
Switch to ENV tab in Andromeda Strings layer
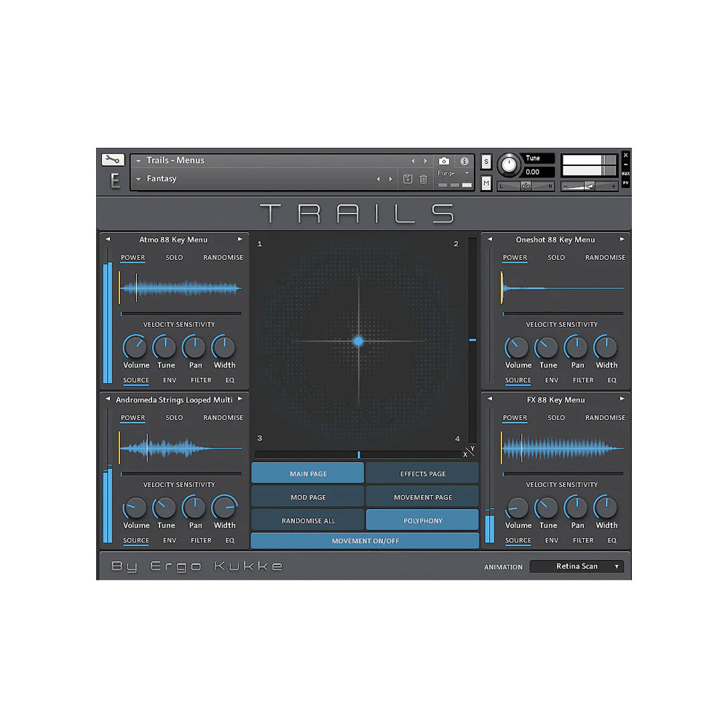pos(170,541)
